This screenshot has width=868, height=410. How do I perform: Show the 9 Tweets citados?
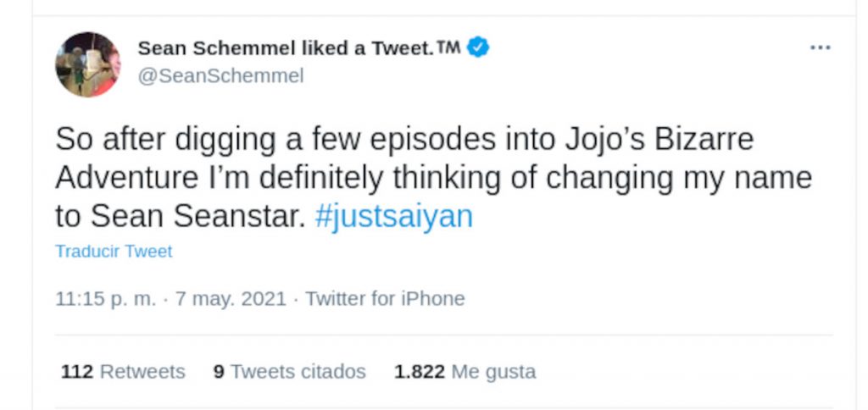point(290,372)
